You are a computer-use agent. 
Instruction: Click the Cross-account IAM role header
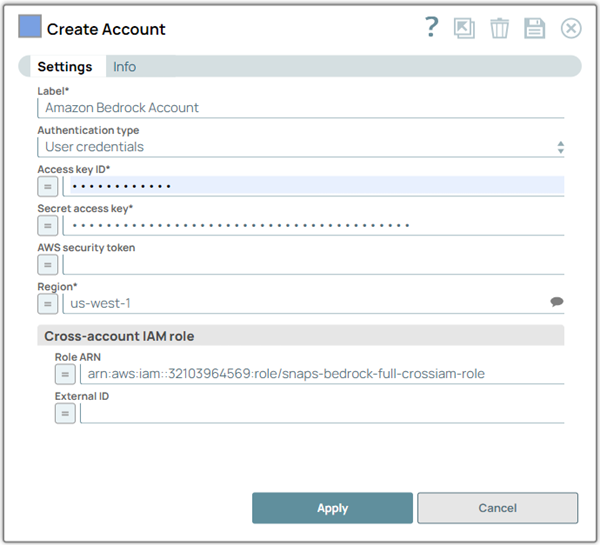[x=301, y=336]
